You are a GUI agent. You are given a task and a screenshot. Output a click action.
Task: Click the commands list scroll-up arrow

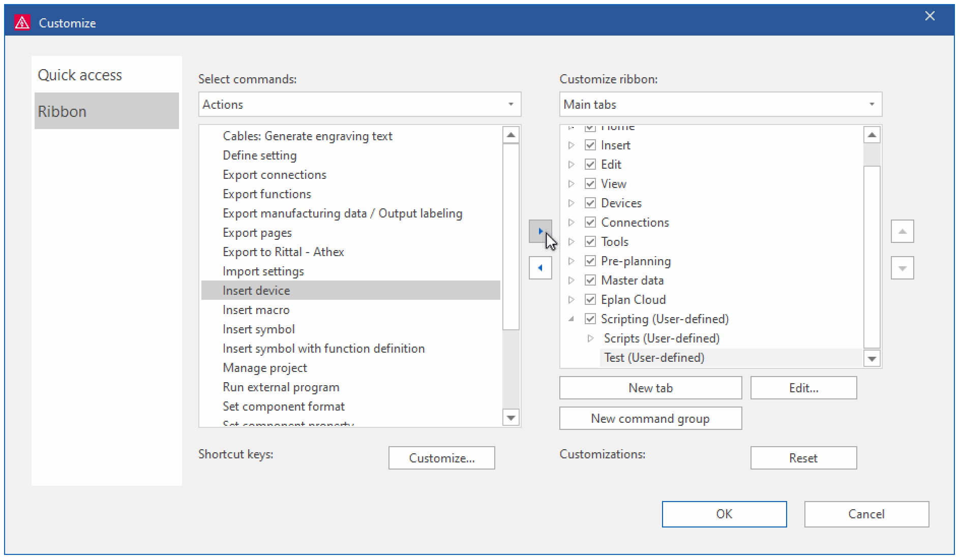point(511,135)
